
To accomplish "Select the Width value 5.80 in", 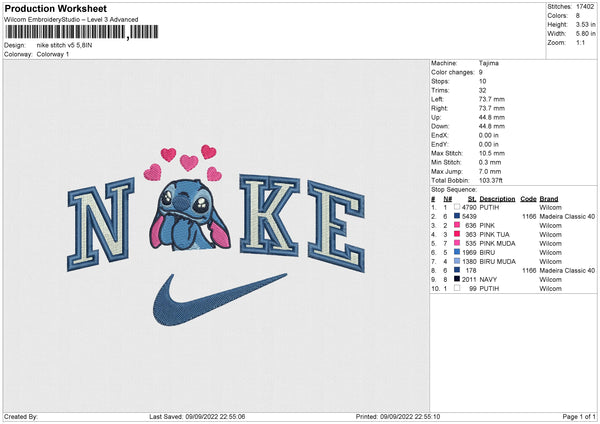I will (x=585, y=34).
